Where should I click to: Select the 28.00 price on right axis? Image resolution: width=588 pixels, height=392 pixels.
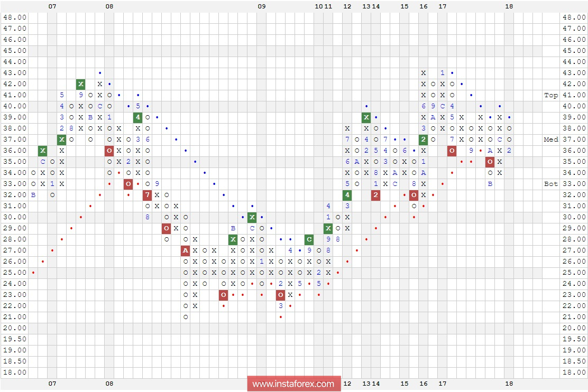[574, 239]
